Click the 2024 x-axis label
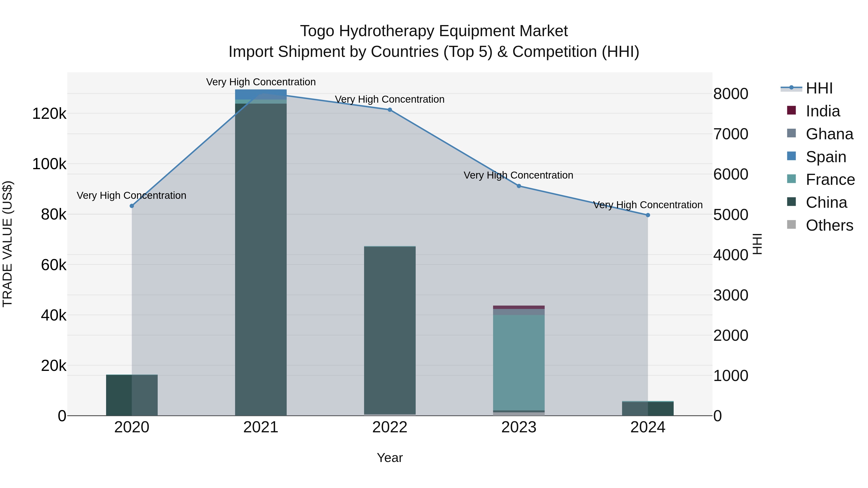The image size is (868, 488). [648, 427]
